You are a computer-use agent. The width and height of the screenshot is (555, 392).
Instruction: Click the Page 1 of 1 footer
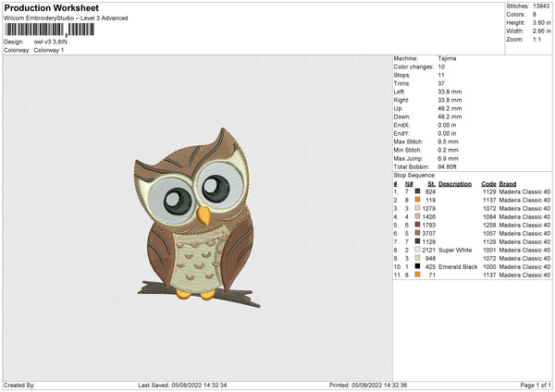(x=536, y=385)
